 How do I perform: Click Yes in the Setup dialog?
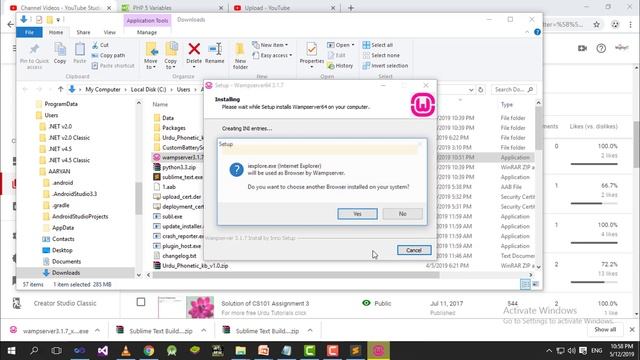point(357,214)
